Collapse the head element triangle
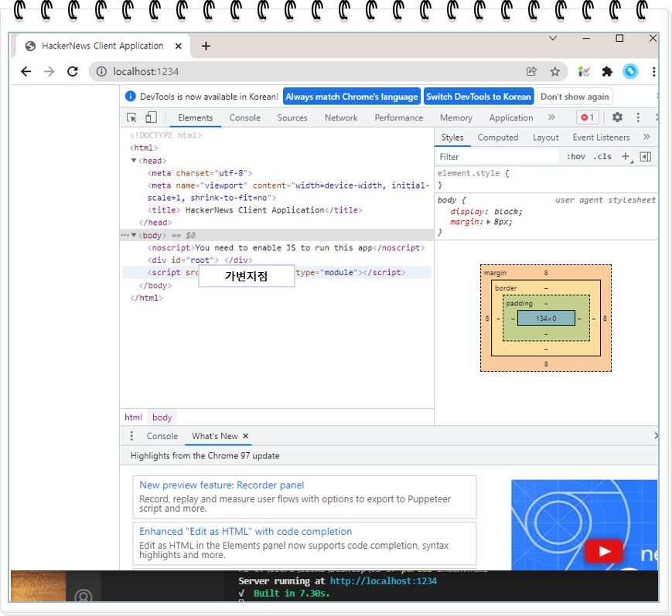Viewport: 672px width, 616px height. point(134,160)
